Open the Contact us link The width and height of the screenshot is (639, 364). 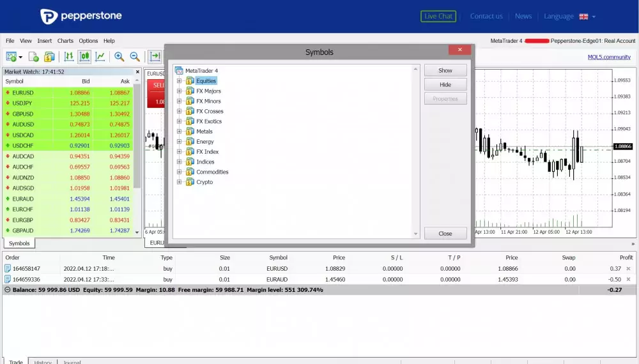pos(486,17)
